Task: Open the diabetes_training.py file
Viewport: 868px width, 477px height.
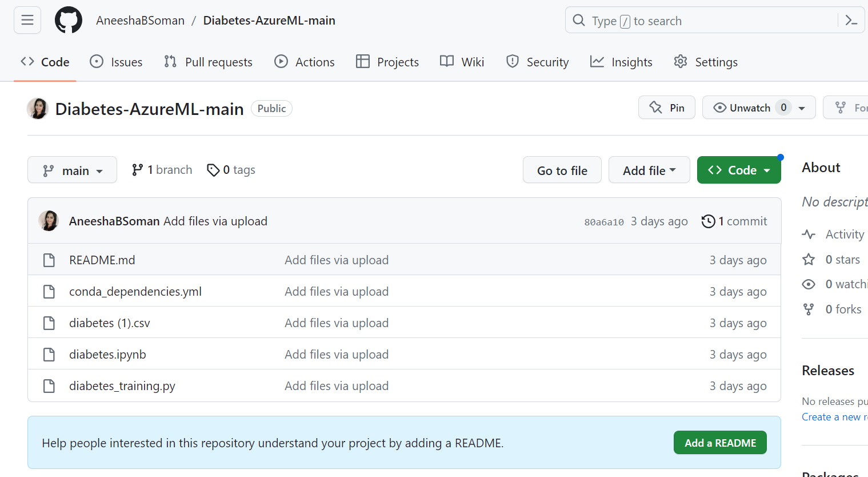Action: point(122,386)
